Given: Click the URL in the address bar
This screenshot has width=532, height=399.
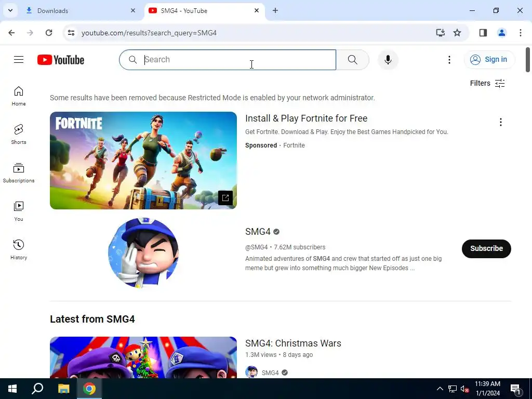Looking at the screenshot, I should pos(149,33).
